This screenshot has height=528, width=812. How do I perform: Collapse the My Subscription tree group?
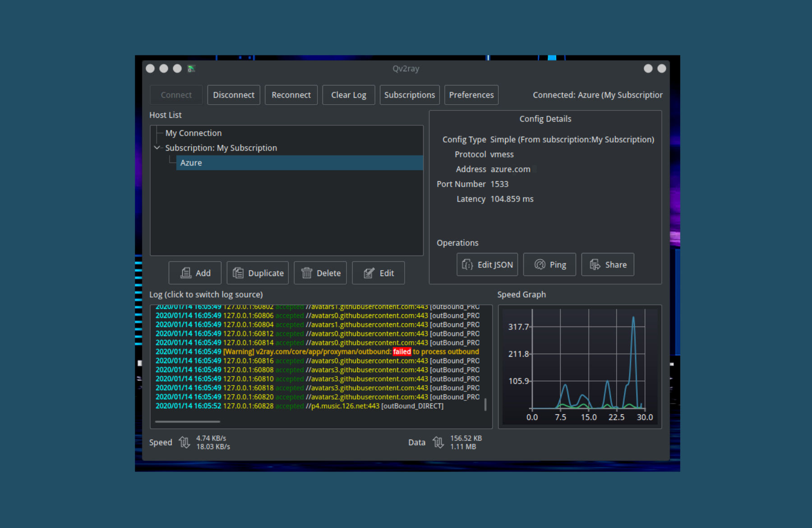[157, 147]
